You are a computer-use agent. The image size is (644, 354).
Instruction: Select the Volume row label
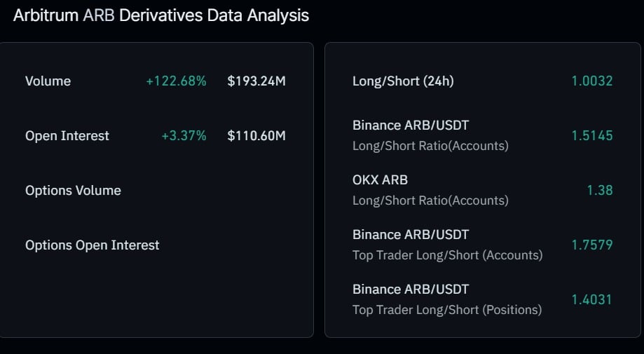48,81
